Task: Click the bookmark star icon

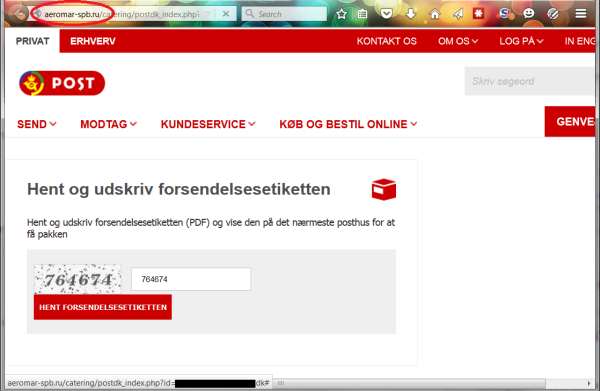Action: click(x=341, y=14)
